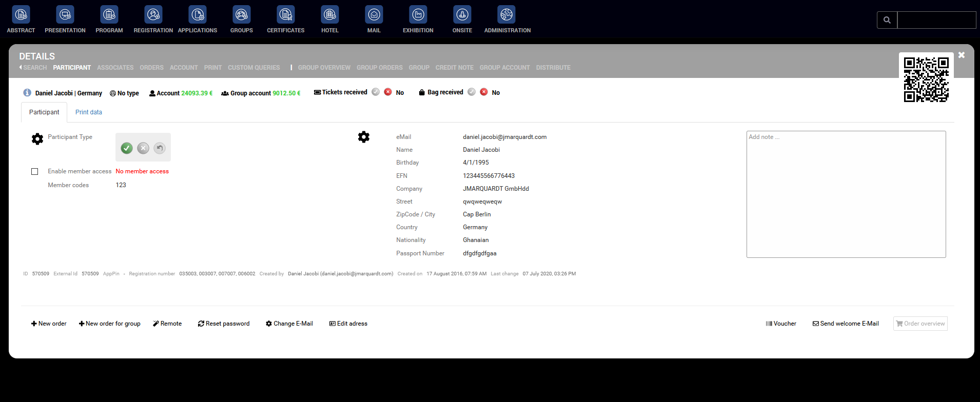980x402 pixels.
Task: Mark bag received with gray check
Action: 472,92
